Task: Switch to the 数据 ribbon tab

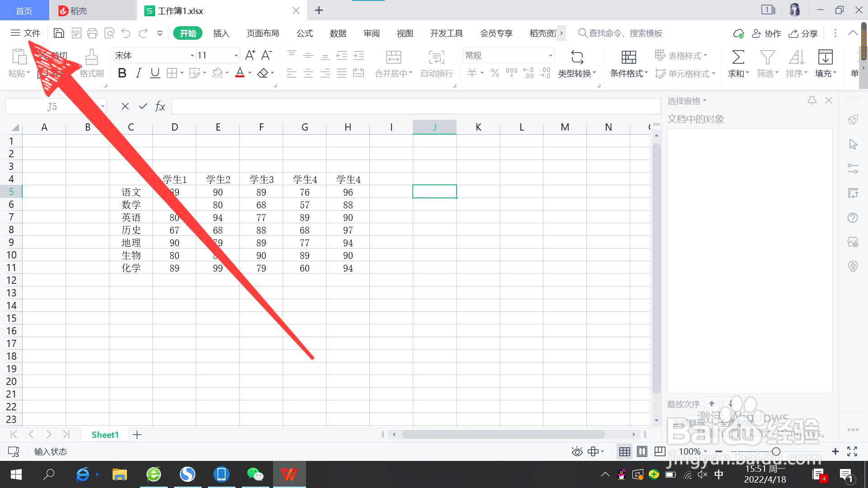Action: coord(338,33)
